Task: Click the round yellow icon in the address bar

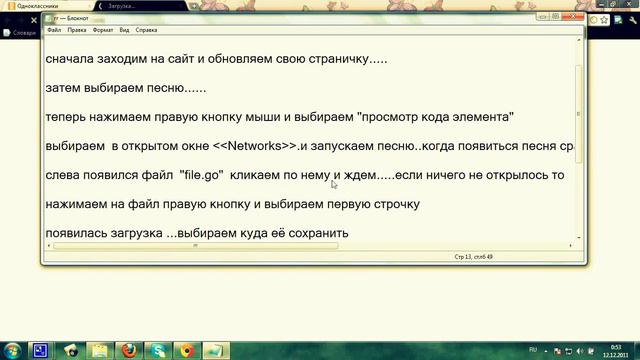Action: pyautogui.click(x=593, y=20)
